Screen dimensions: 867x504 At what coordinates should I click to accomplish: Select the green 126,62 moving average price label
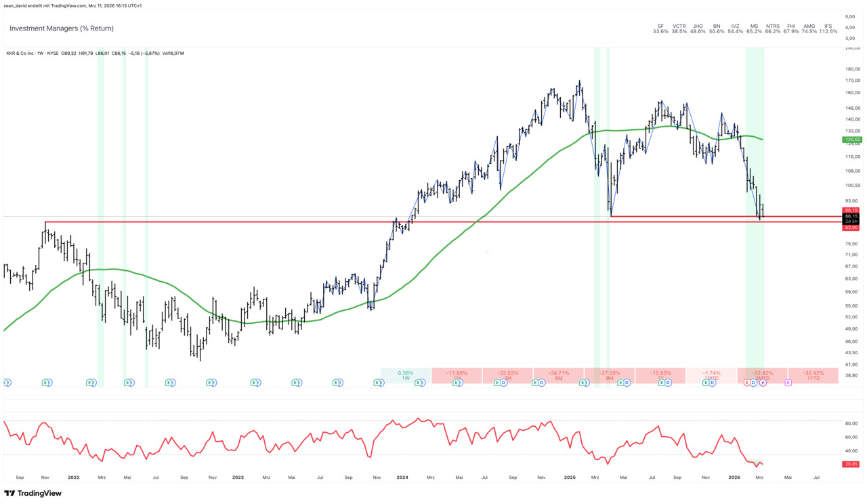[851, 140]
